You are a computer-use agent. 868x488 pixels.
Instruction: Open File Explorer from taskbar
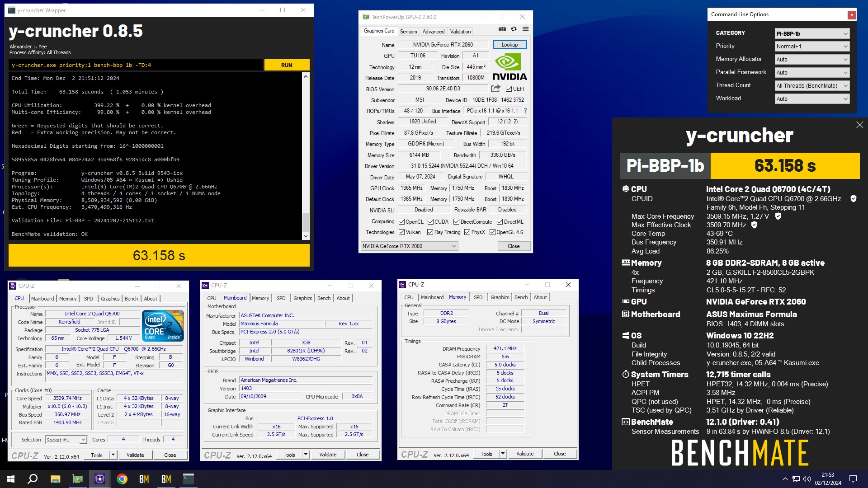pyautogui.click(x=55, y=479)
